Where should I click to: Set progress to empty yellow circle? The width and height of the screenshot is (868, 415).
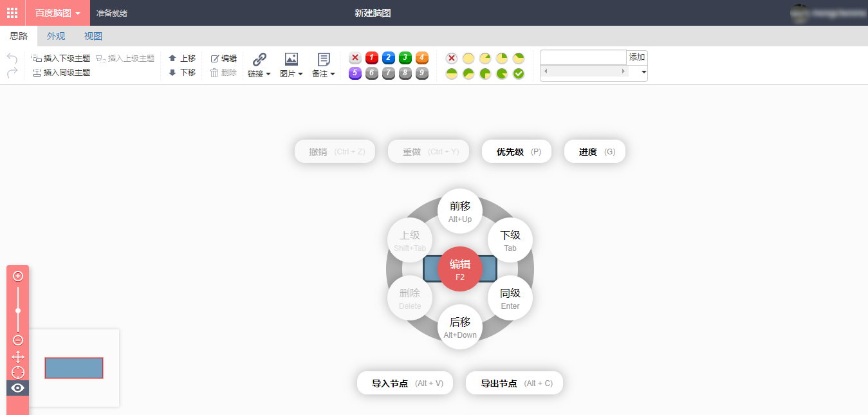[x=468, y=58]
